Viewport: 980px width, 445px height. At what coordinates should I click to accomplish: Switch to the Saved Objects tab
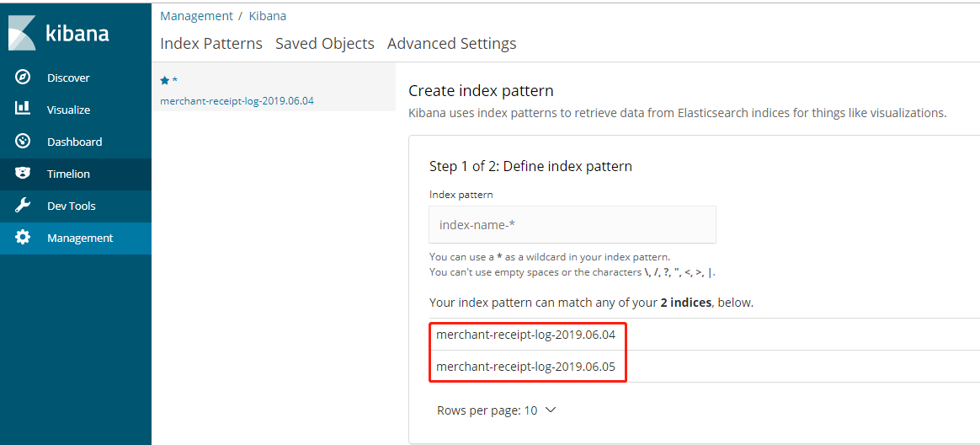pyautogui.click(x=325, y=44)
